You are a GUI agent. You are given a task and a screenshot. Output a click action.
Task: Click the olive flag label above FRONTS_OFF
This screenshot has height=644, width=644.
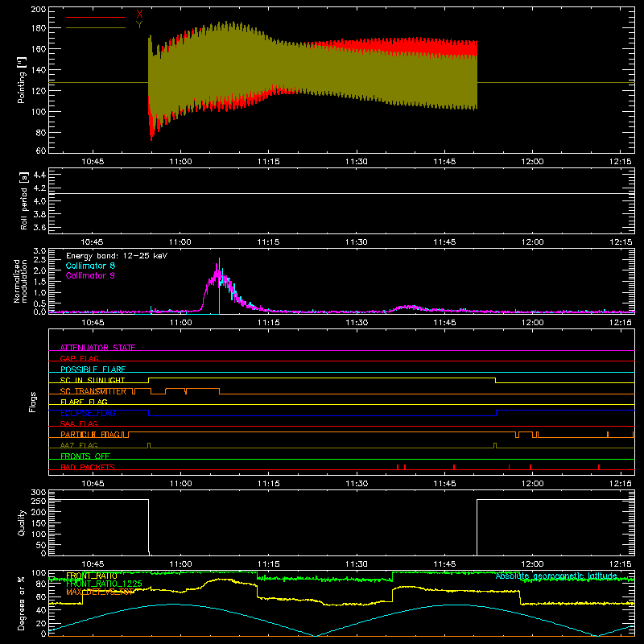[x=79, y=445]
